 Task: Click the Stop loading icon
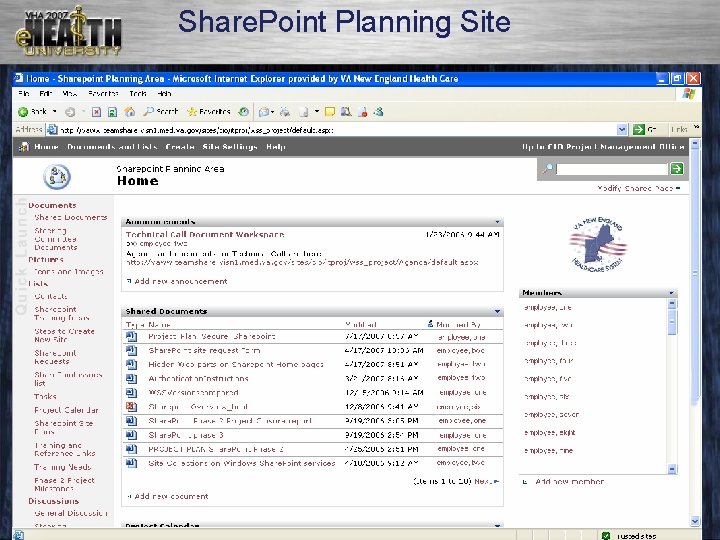coord(96,112)
